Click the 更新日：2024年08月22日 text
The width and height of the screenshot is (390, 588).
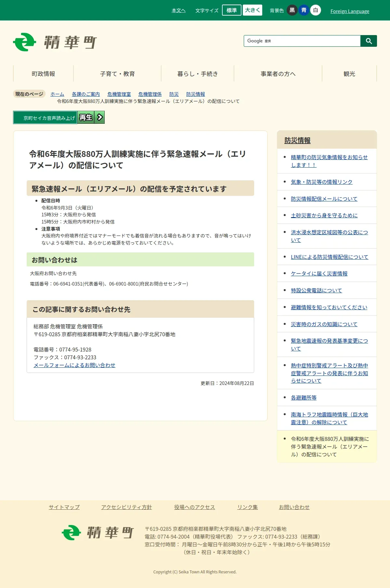tap(227, 383)
